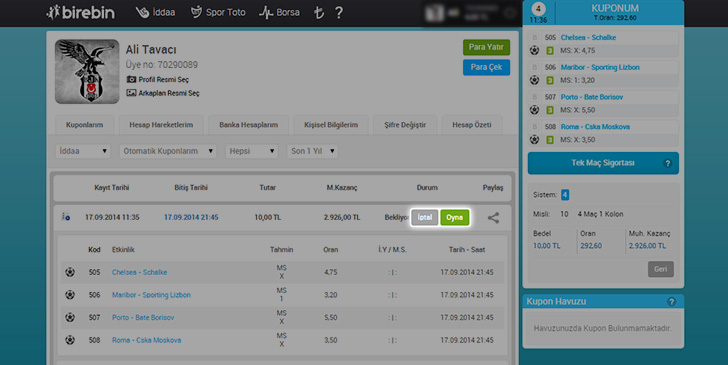Image resolution: width=728 pixels, height=365 pixels.
Task: Click help icon on Tek Maç Sigortası
Action: coord(668,163)
